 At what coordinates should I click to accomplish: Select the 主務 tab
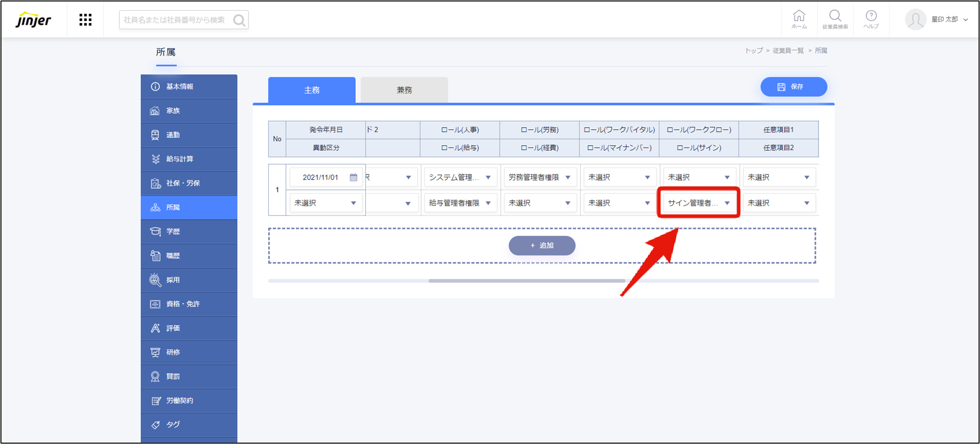click(311, 89)
